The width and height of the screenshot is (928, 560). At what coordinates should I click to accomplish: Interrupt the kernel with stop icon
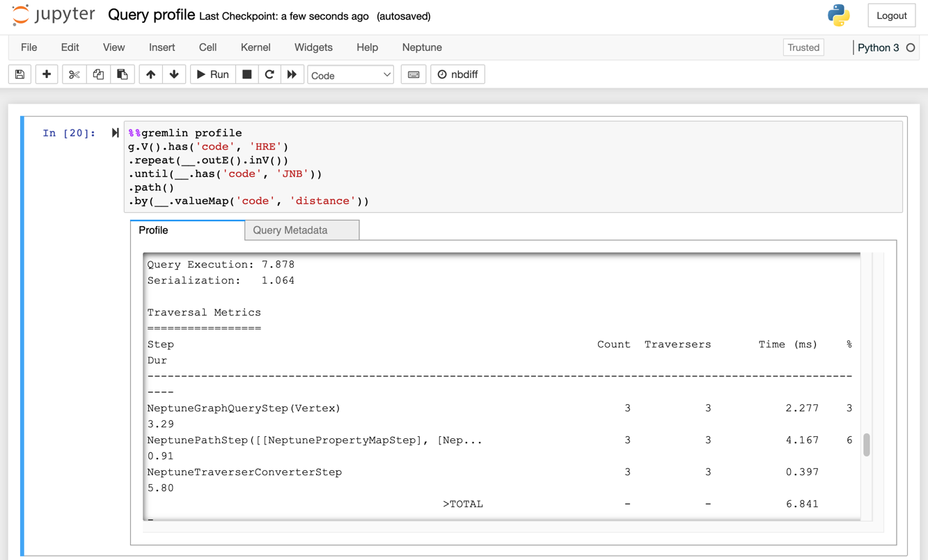pos(247,74)
